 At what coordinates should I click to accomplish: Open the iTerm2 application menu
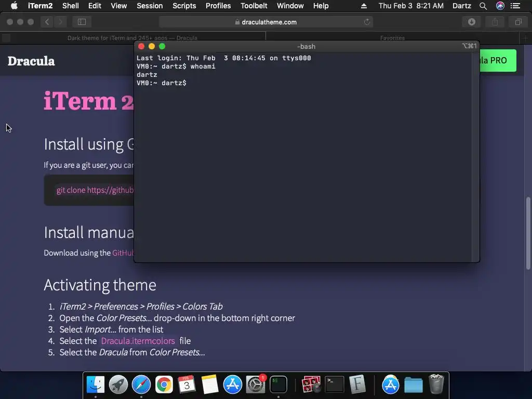click(x=40, y=6)
